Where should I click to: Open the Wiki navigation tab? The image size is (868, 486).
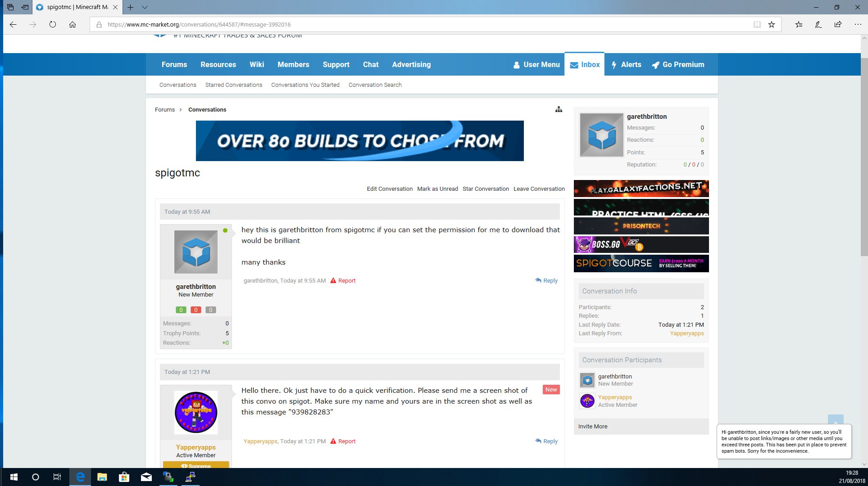(257, 64)
